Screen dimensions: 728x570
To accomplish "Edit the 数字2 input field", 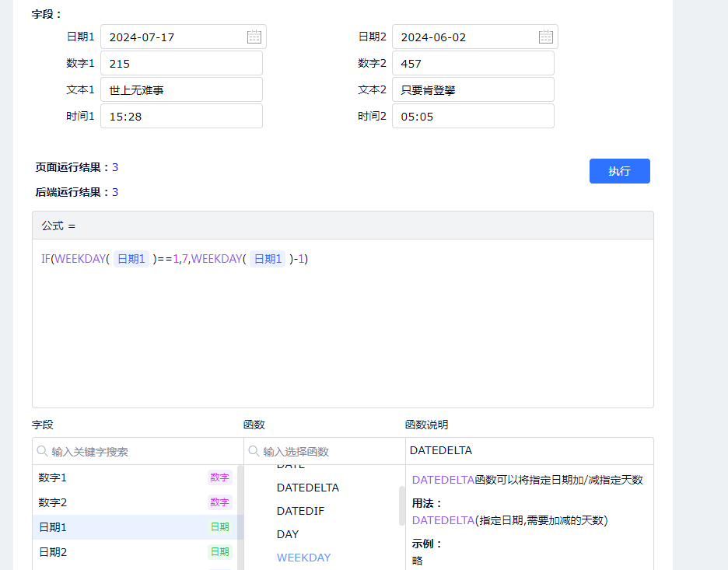I will coord(473,64).
